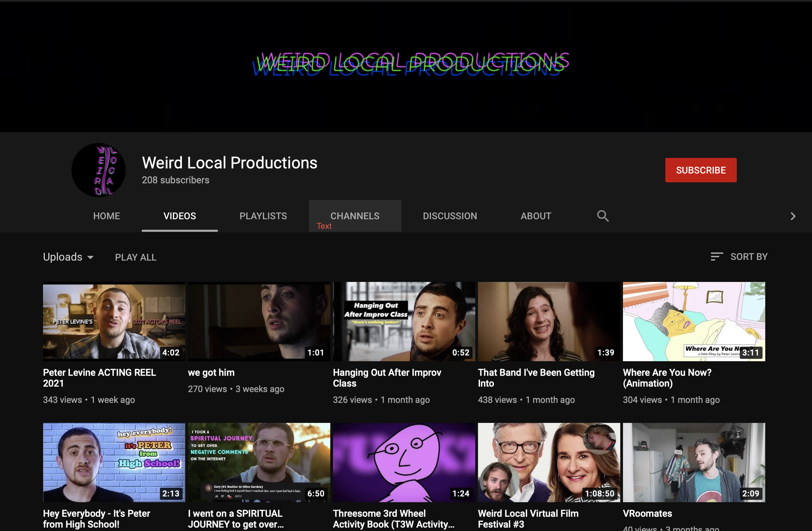Click the right chevron arrow on tab bar

(x=793, y=216)
